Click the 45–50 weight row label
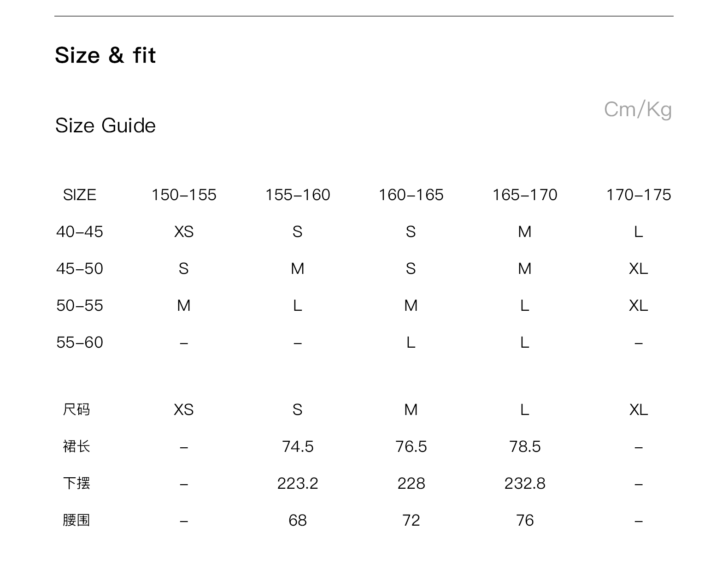 click(79, 268)
